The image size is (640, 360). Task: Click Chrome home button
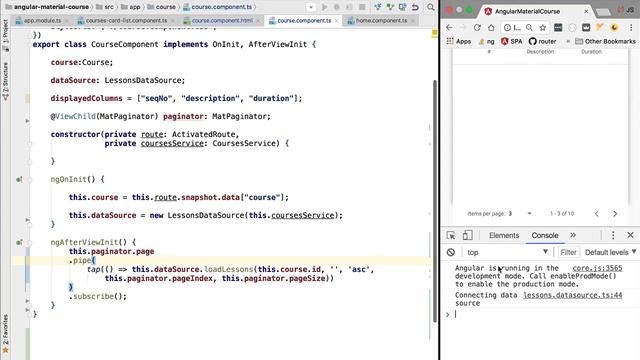491,27
